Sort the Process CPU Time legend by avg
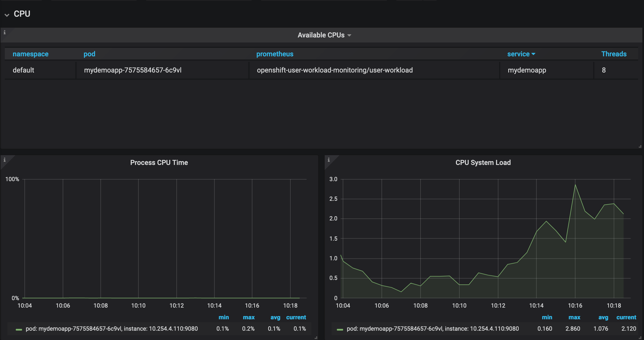Screen dimensions: 644x340 click(x=275, y=317)
